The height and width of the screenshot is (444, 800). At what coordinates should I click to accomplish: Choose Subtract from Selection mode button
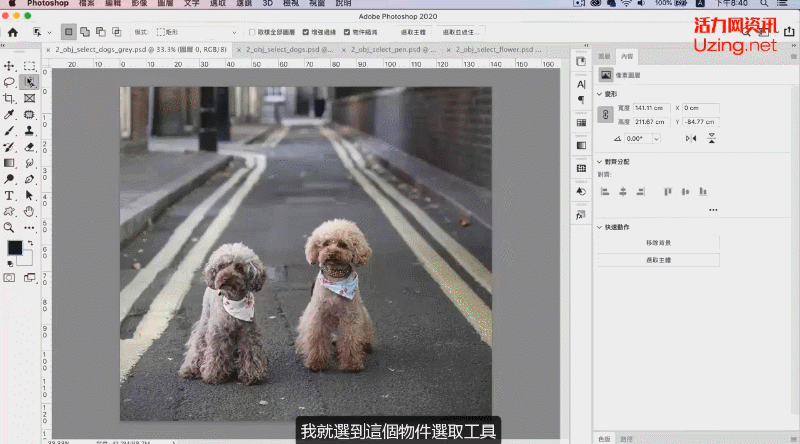[x=101, y=32]
